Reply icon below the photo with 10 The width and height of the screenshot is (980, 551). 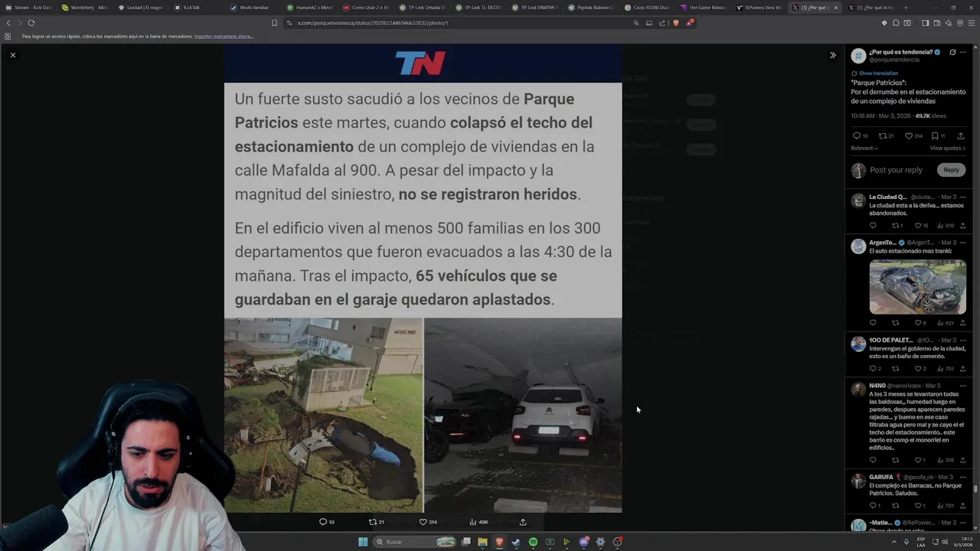tap(323, 522)
